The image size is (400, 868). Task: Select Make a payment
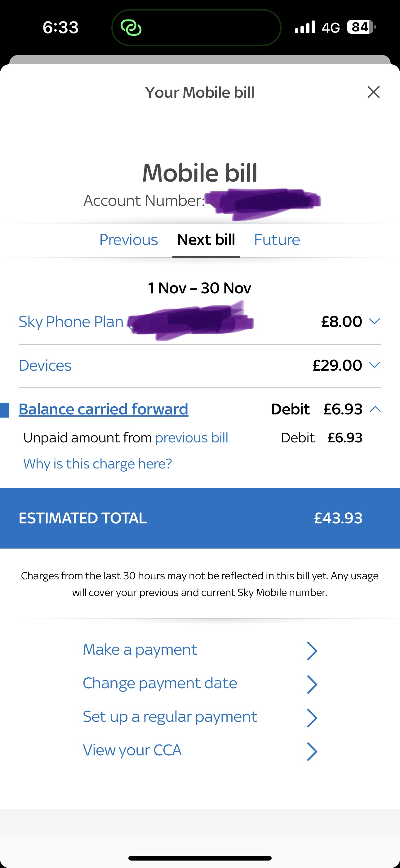coord(140,649)
